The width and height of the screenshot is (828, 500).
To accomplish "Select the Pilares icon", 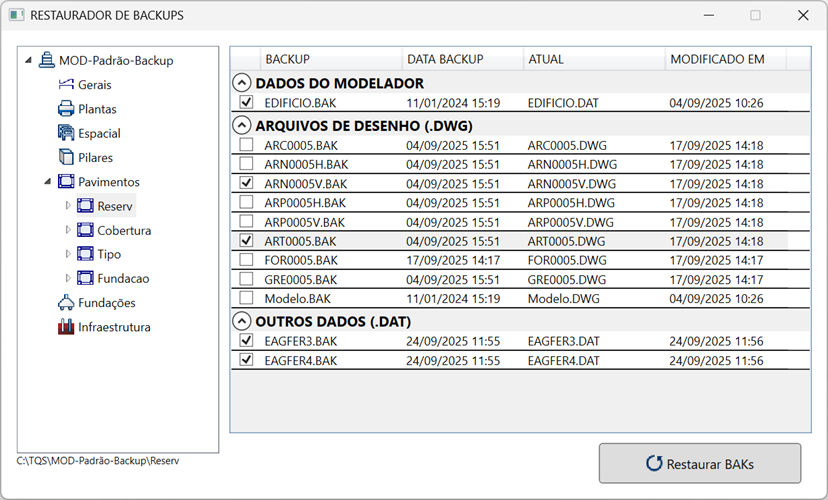I will click(67, 157).
